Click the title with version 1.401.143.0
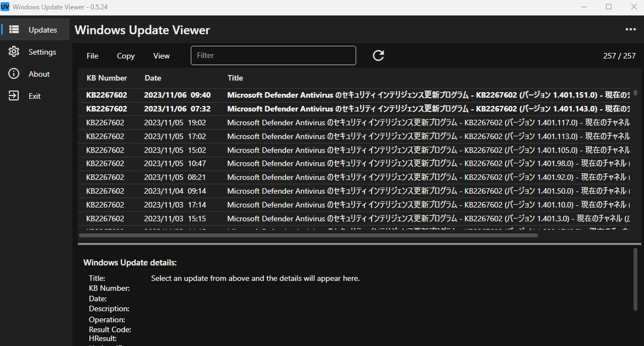 pos(428,109)
